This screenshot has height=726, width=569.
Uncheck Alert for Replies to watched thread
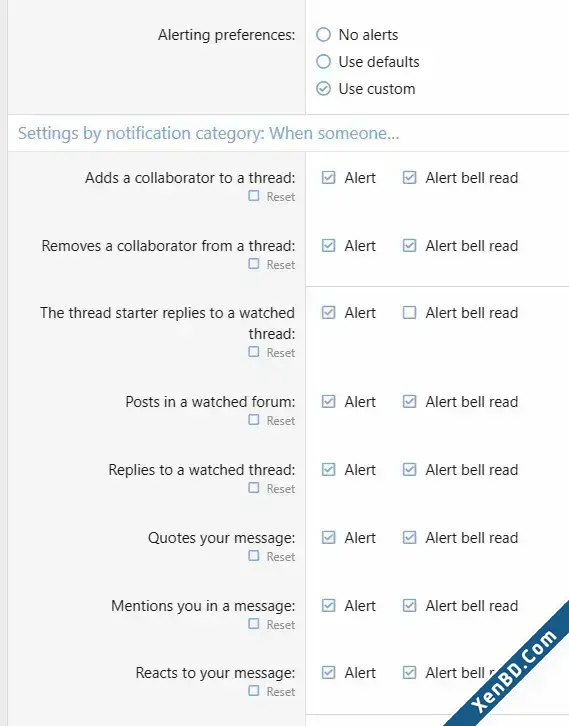tap(328, 469)
